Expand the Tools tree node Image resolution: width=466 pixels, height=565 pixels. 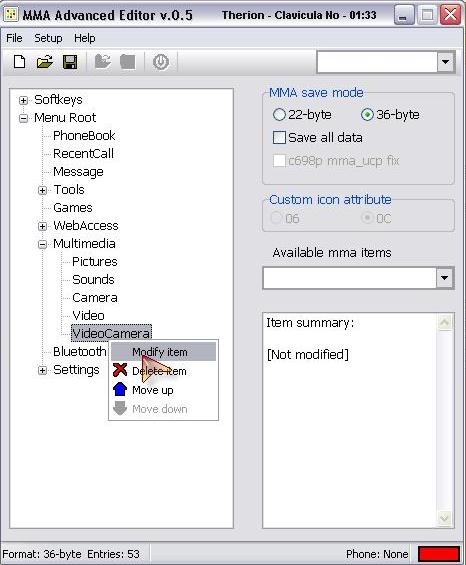(43, 190)
